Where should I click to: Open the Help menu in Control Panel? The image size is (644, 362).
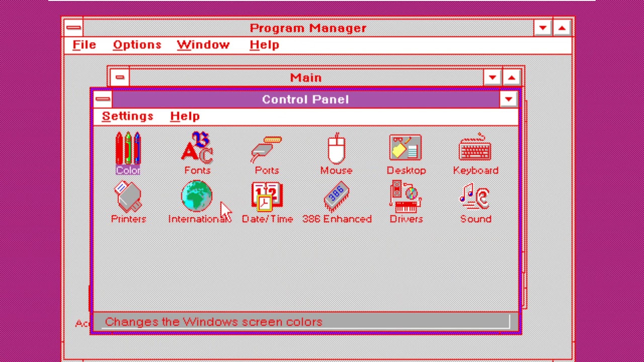185,116
